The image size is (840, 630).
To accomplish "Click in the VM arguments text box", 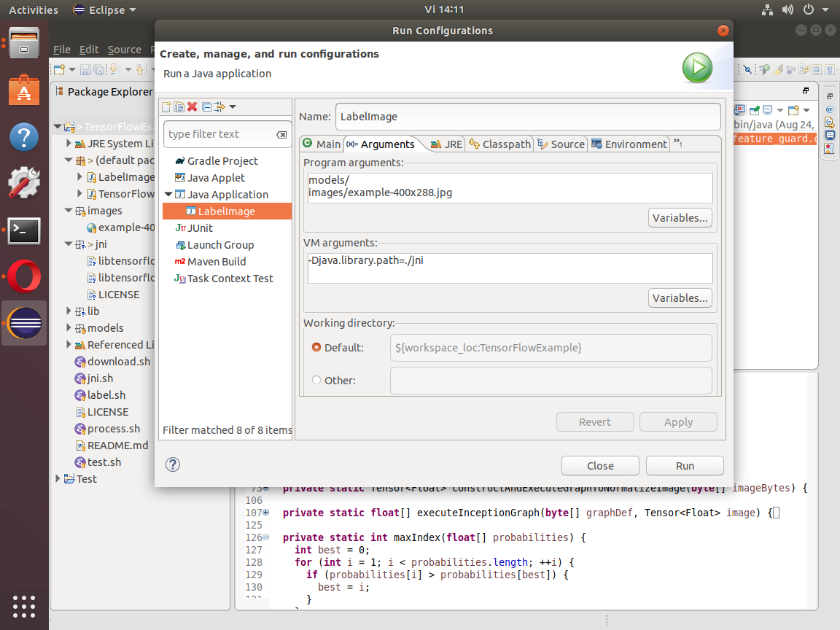I will 509,268.
